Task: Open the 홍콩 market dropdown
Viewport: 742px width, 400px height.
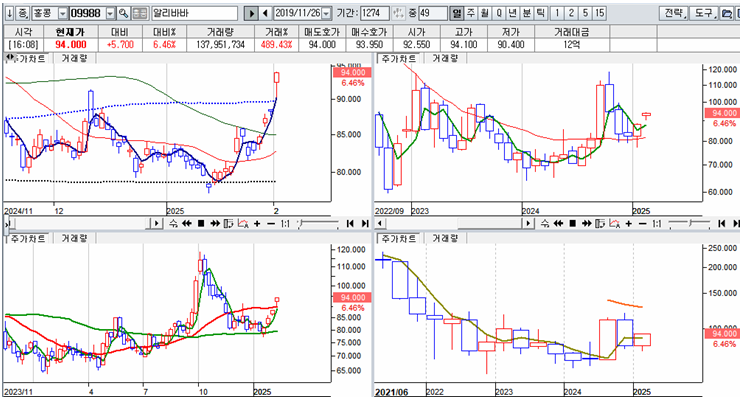Action: tap(63, 13)
